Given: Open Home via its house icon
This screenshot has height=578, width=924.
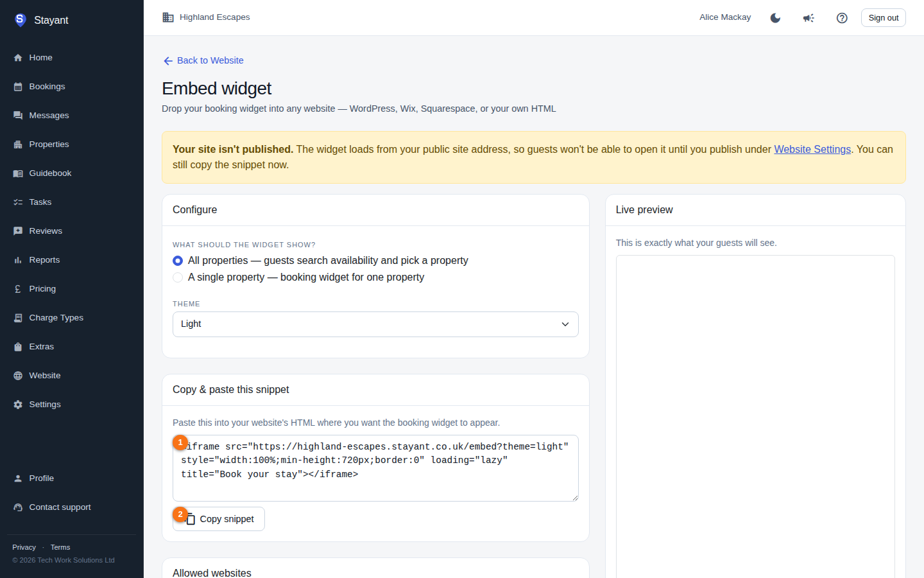Looking at the screenshot, I should [18, 58].
